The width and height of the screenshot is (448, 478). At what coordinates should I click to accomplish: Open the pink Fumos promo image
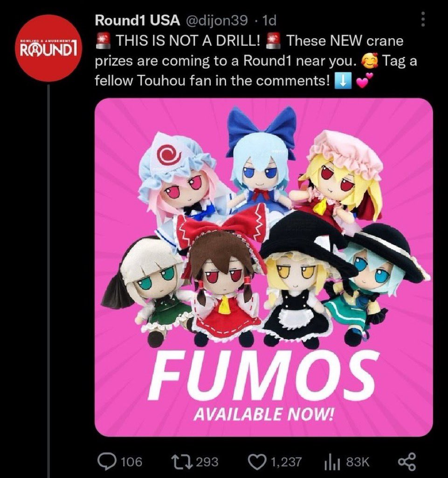[263, 267]
